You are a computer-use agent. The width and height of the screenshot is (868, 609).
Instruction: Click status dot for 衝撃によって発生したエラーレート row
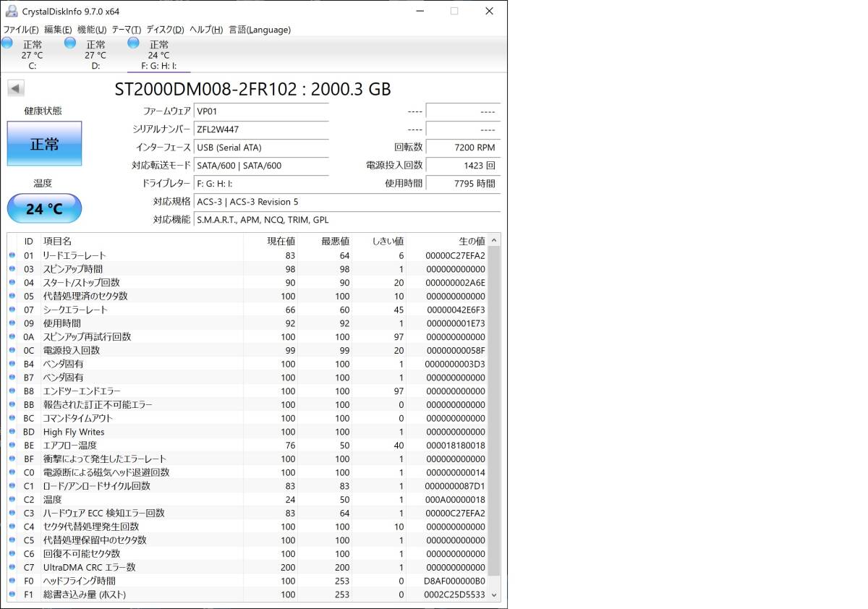click(x=12, y=459)
